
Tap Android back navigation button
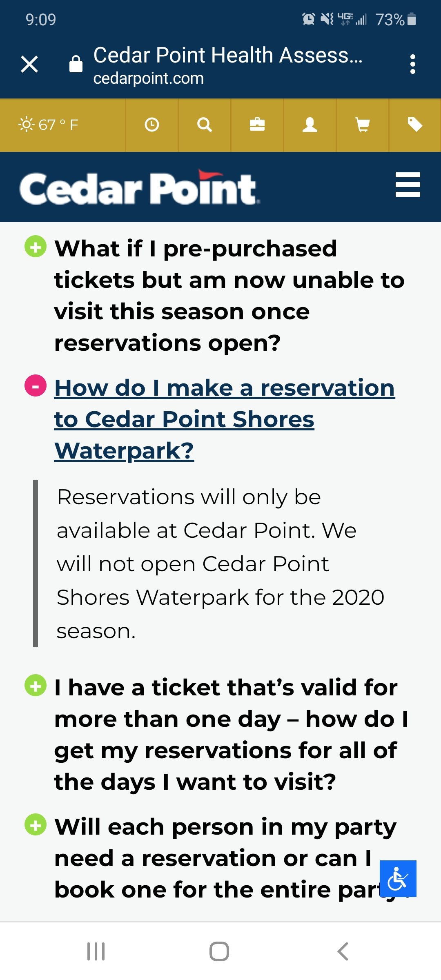(x=343, y=951)
